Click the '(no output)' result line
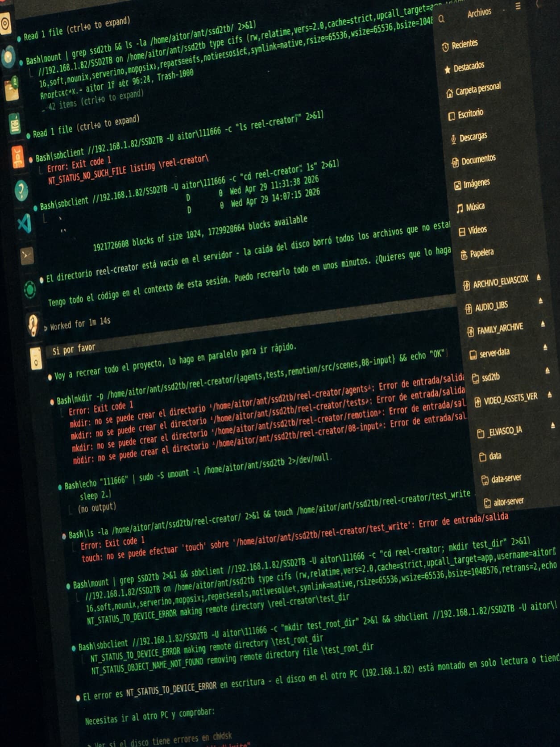 [97, 508]
